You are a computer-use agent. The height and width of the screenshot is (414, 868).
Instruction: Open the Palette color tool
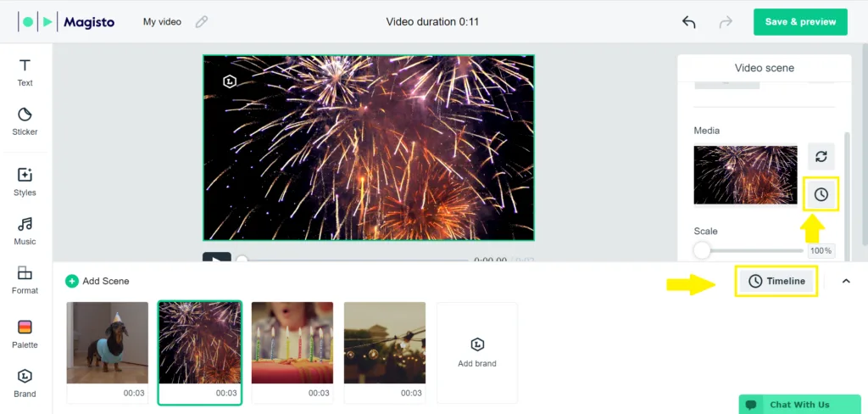point(25,335)
